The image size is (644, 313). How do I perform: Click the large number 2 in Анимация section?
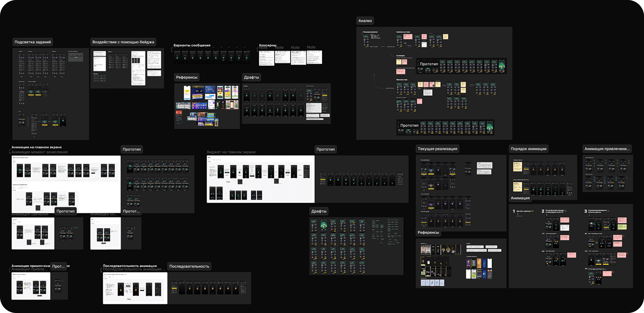(x=543, y=211)
